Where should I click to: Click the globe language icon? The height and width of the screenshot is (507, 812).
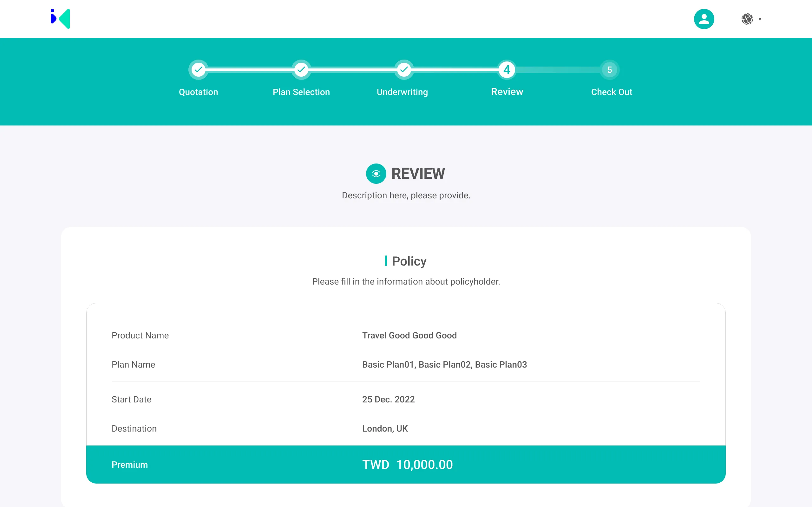[747, 19]
